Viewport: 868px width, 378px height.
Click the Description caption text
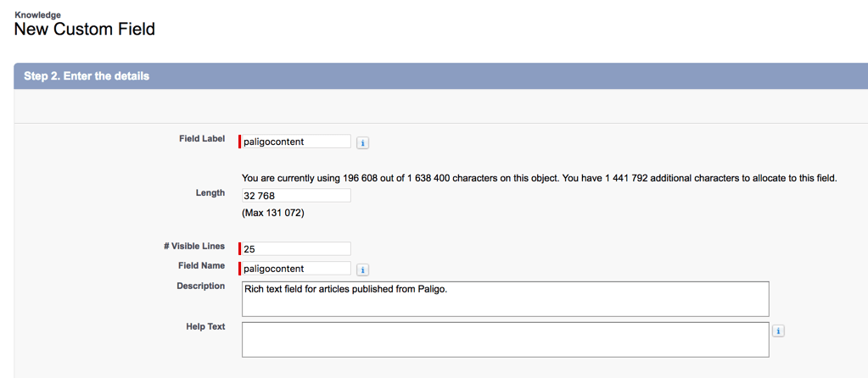200,286
